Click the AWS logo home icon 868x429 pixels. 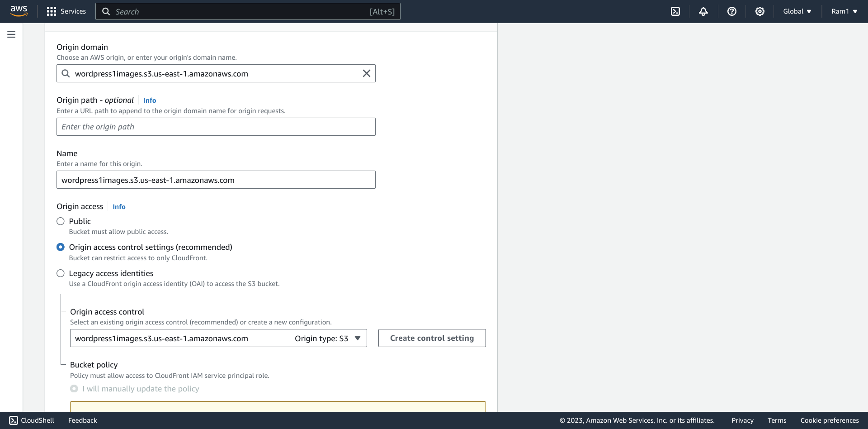19,11
